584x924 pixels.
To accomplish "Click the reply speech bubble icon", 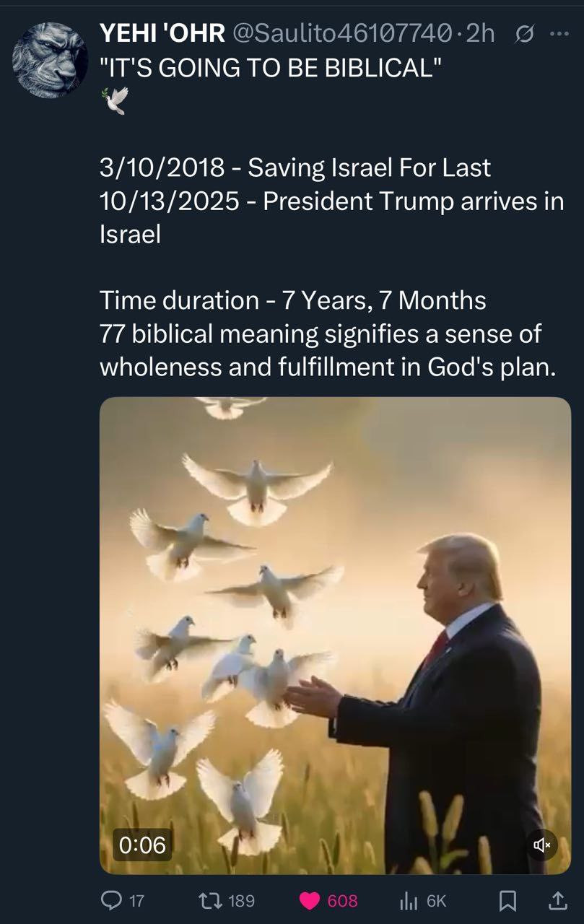I will tap(110, 899).
